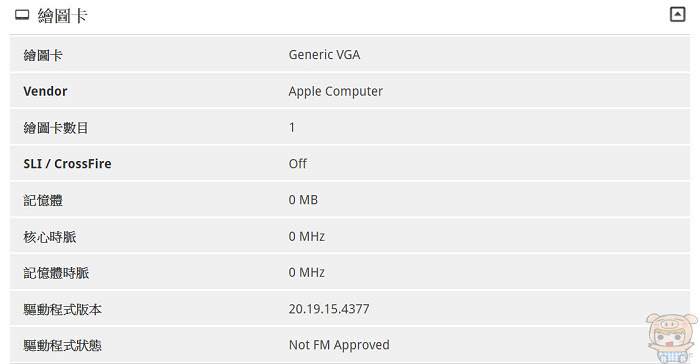Select the 核心時脈 row label

[x=49, y=237]
